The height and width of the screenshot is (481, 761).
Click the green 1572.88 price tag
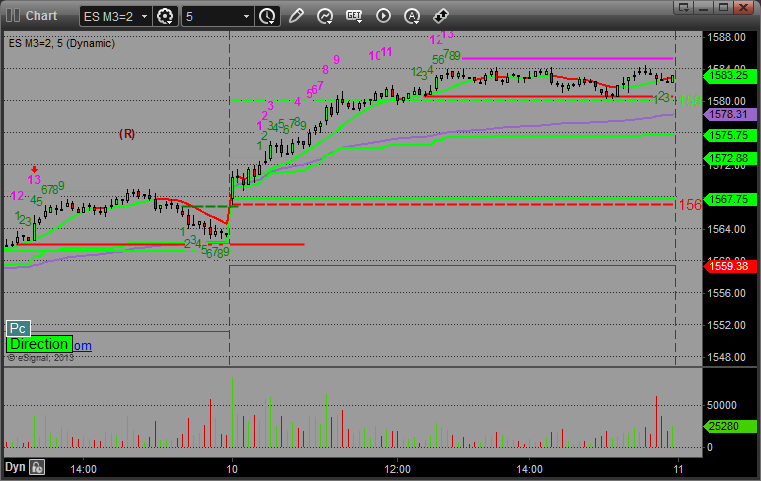729,158
